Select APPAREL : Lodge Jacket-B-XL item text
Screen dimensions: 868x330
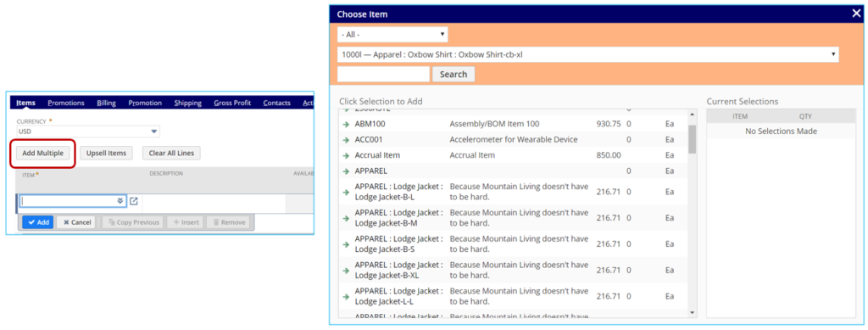tap(398, 271)
